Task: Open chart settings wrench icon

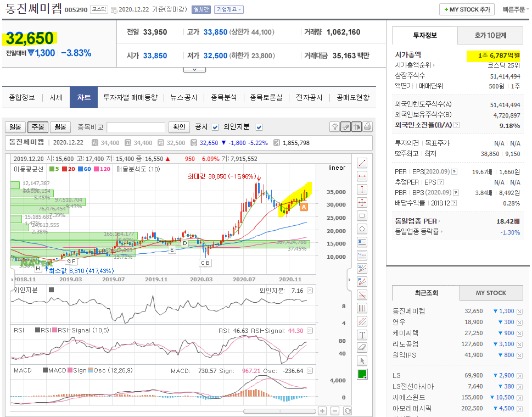Action: point(334,127)
